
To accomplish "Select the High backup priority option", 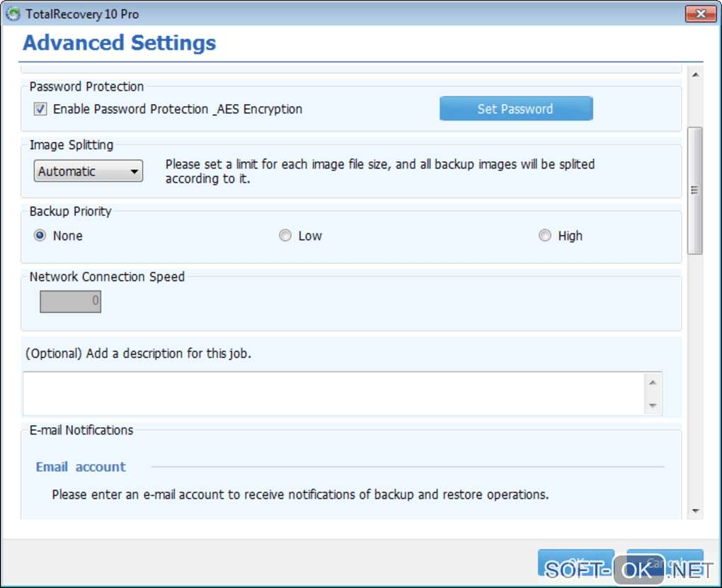I will [544, 236].
